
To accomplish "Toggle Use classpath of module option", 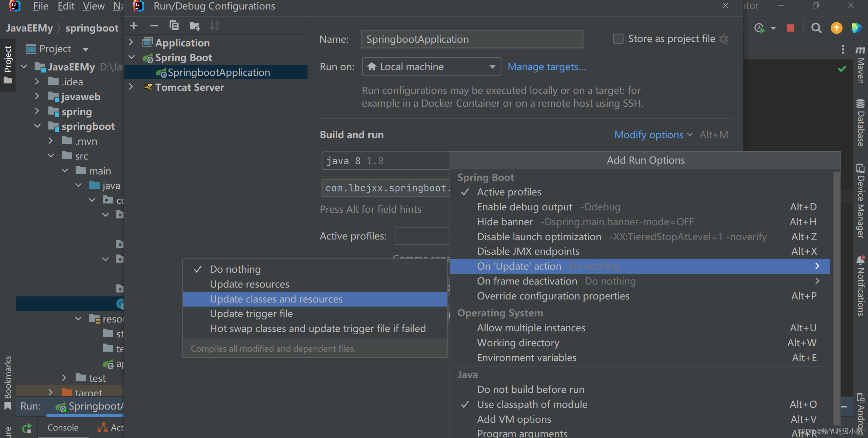I will click(x=532, y=404).
